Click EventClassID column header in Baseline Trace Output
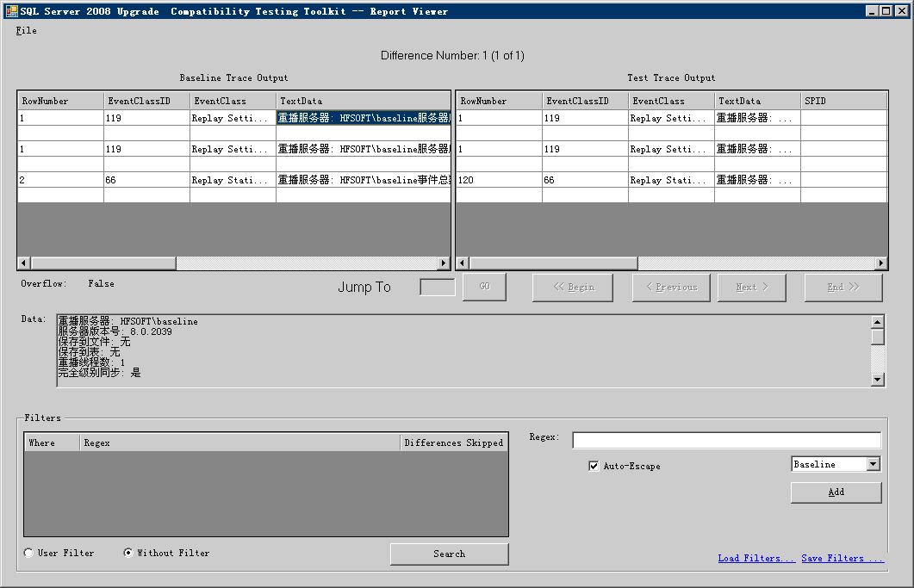This screenshot has height=588, width=914. tap(147, 101)
